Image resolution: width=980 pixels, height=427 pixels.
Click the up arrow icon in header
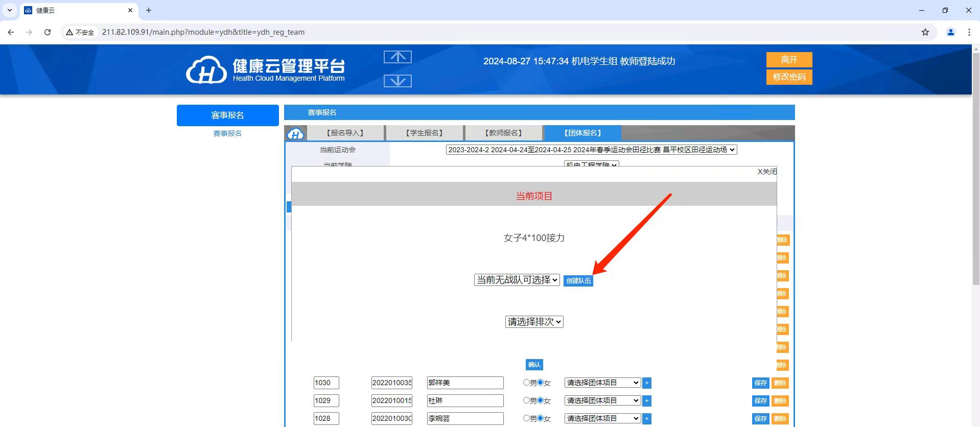(x=398, y=57)
